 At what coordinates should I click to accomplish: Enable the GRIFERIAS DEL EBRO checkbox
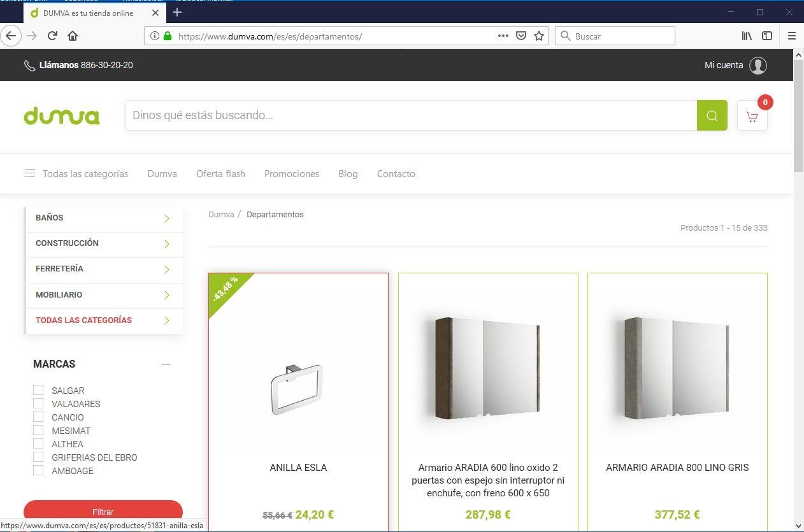[38, 457]
